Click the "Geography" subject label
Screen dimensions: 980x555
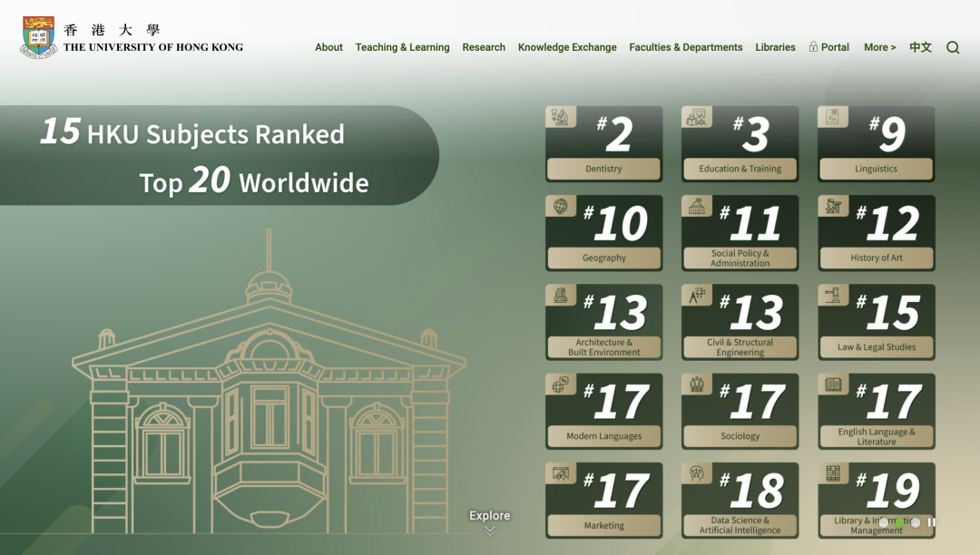603,258
